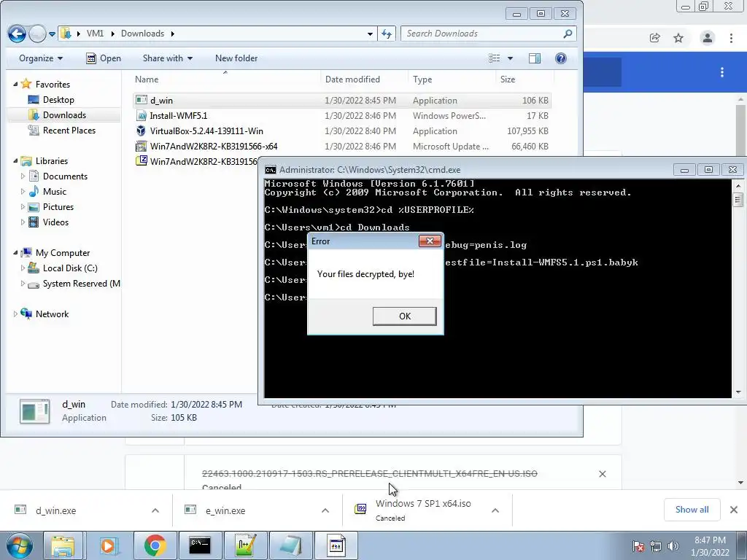Select Network in the navigation pane
The width and height of the screenshot is (747, 560).
[x=52, y=314]
